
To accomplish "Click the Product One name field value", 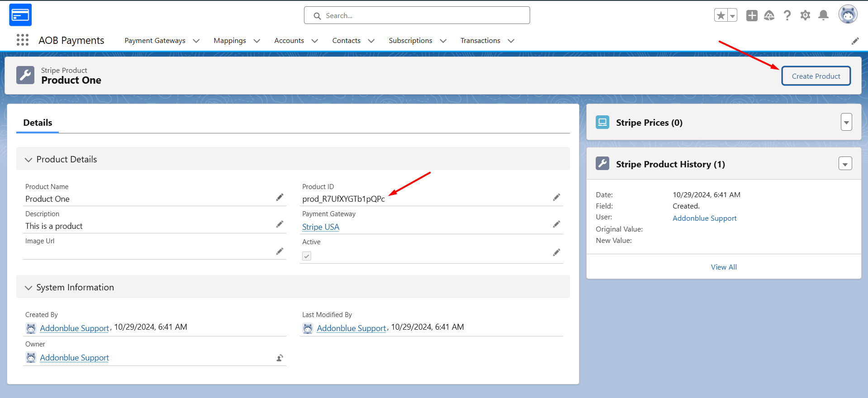I will pyautogui.click(x=47, y=199).
